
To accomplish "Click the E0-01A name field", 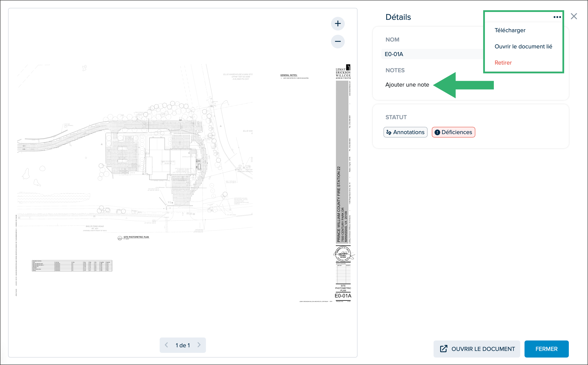I will [433, 54].
